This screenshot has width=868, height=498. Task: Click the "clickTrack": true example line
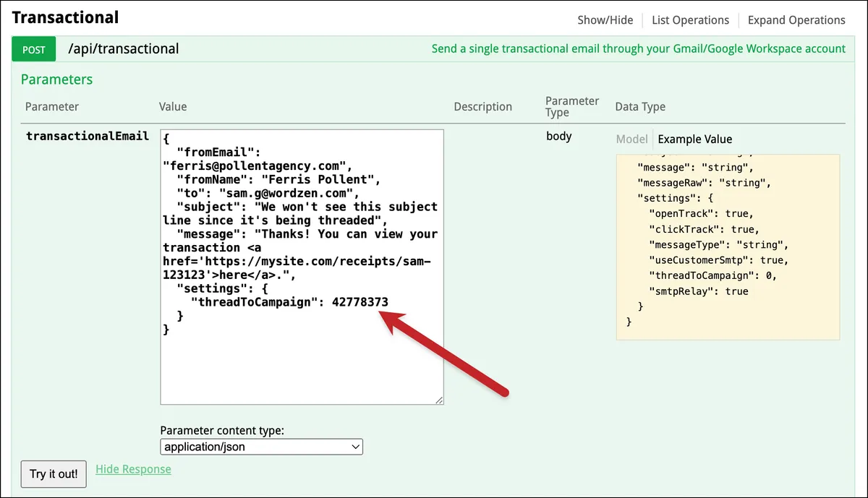coord(704,229)
